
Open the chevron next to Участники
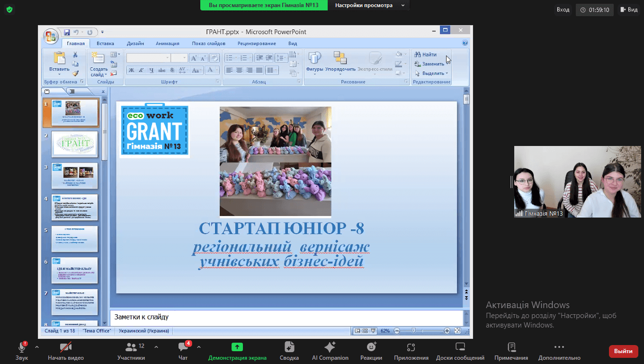156,346
